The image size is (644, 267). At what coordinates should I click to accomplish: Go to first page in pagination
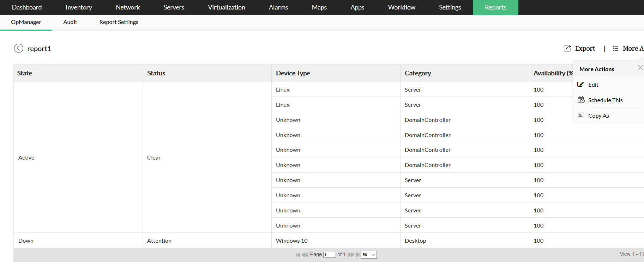tap(297, 255)
